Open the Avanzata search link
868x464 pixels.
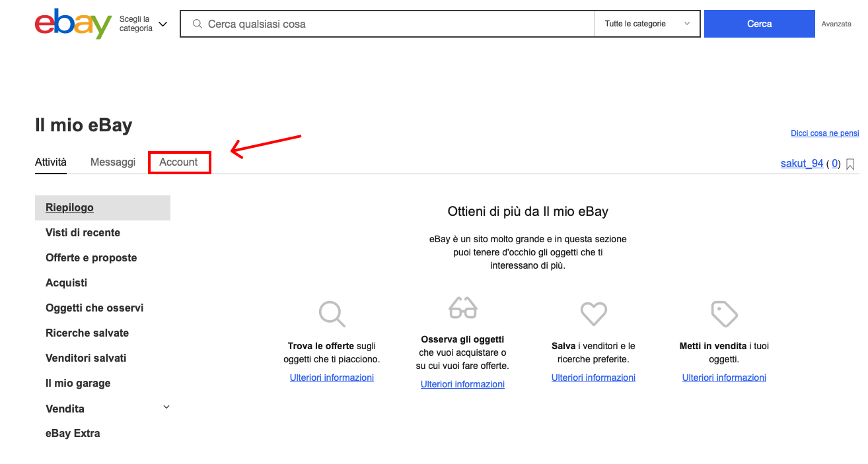pyautogui.click(x=836, y=24)
